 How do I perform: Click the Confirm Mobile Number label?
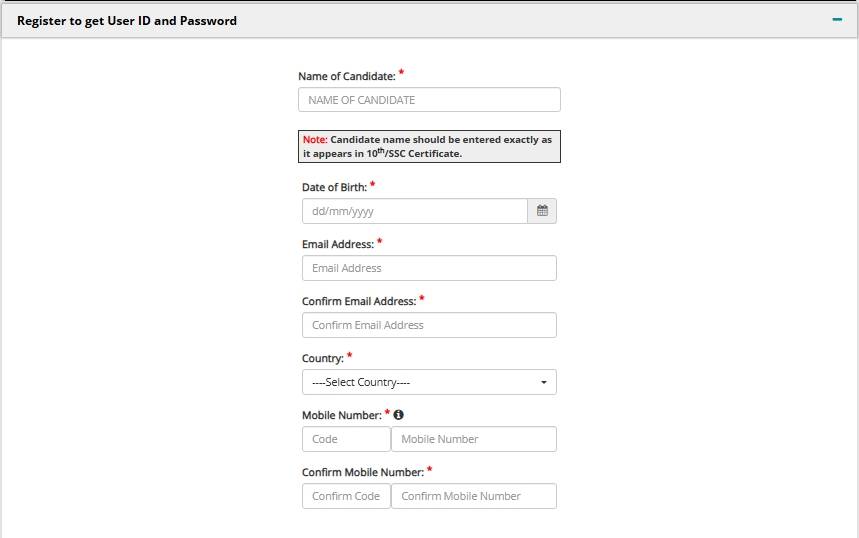tap(363, 472)
